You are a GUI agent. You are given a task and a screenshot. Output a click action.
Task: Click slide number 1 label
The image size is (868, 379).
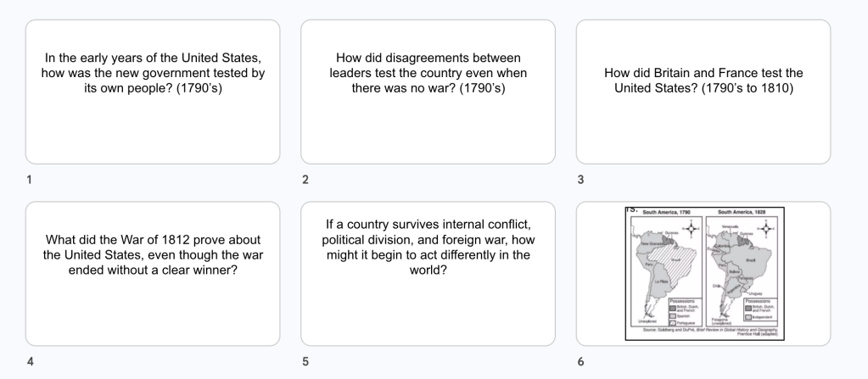29,180
